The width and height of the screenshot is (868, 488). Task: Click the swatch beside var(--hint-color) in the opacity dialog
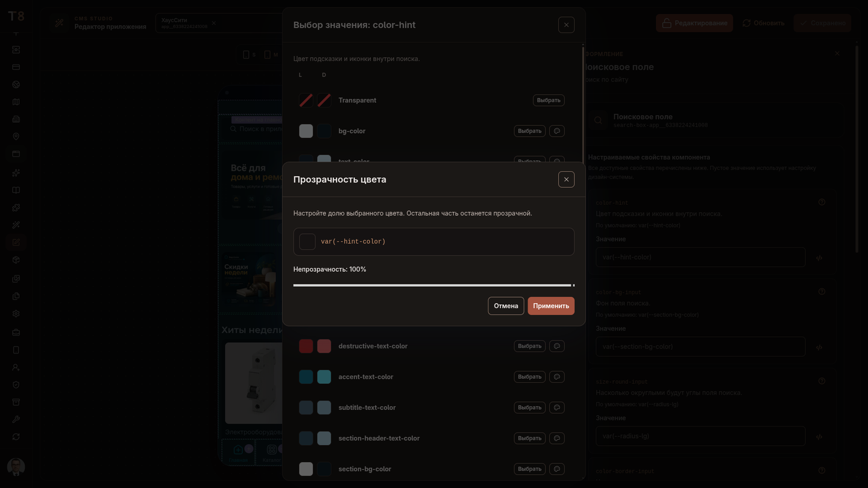tap(307, 242)
